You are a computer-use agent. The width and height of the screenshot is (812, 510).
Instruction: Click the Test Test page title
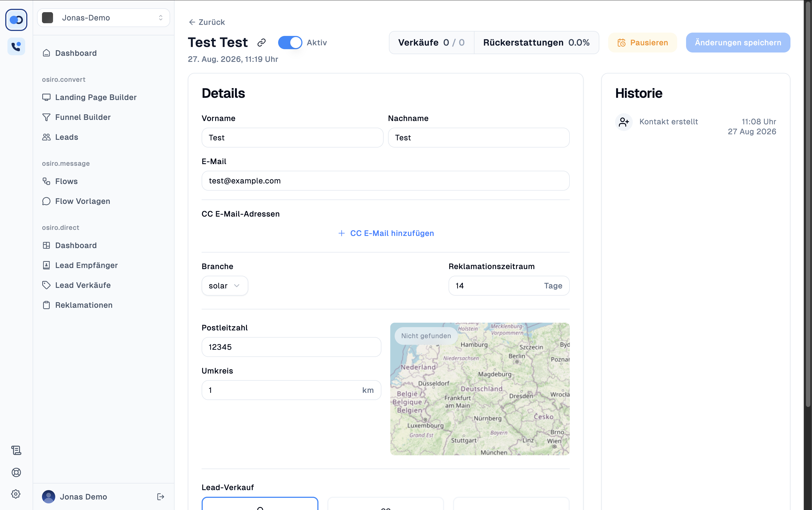[218, 43]
